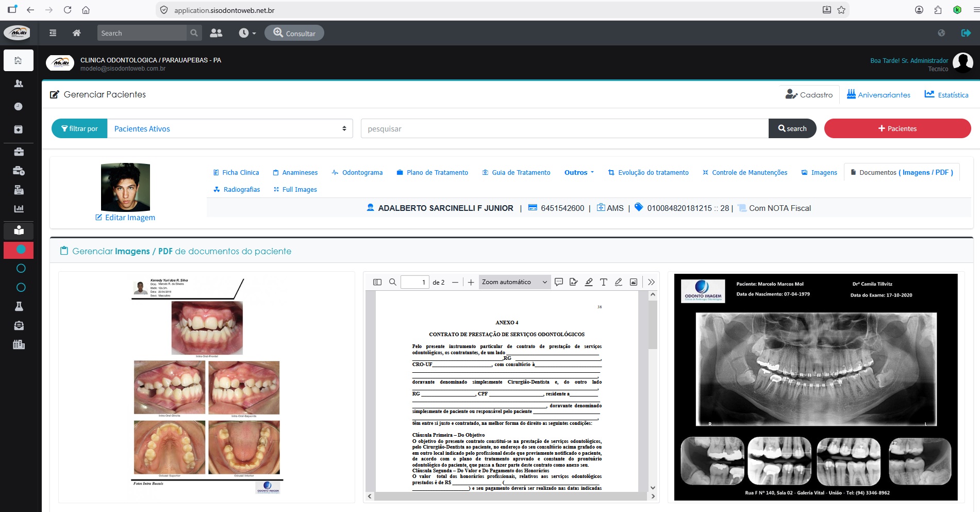Screen dimensions: 980x512
Task: Select the PDF text tool
Action: [604, 282]
